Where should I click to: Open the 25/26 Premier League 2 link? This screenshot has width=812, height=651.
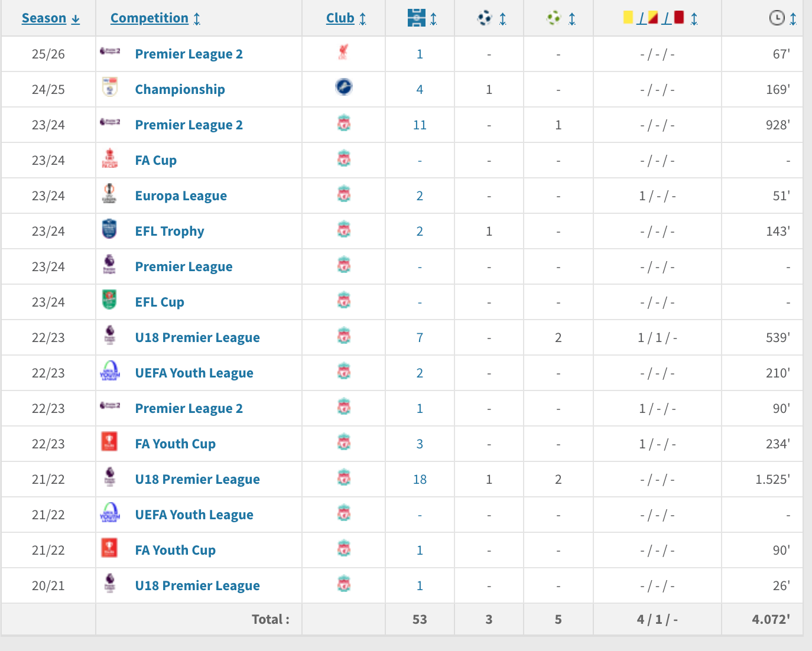tap(189, 54)
